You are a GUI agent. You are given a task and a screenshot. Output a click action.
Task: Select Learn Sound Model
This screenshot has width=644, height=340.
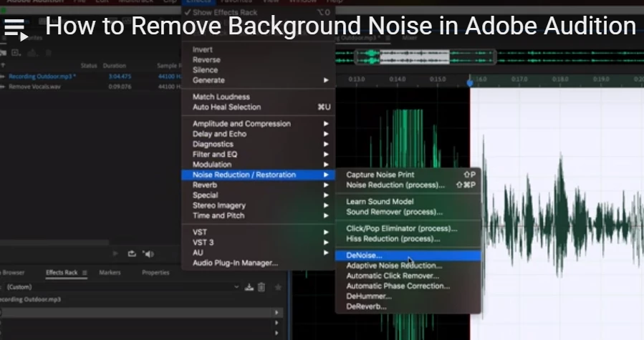408,202
